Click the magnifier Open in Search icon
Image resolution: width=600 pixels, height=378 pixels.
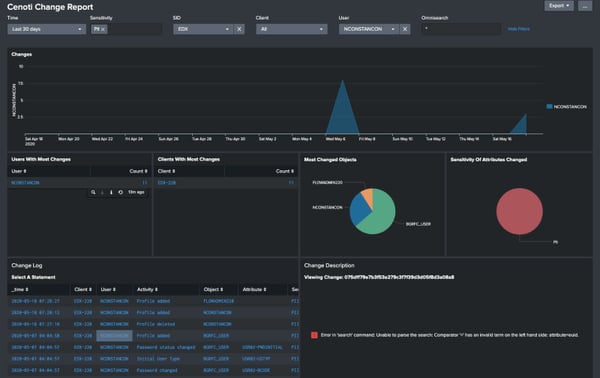tap(93, 192)
